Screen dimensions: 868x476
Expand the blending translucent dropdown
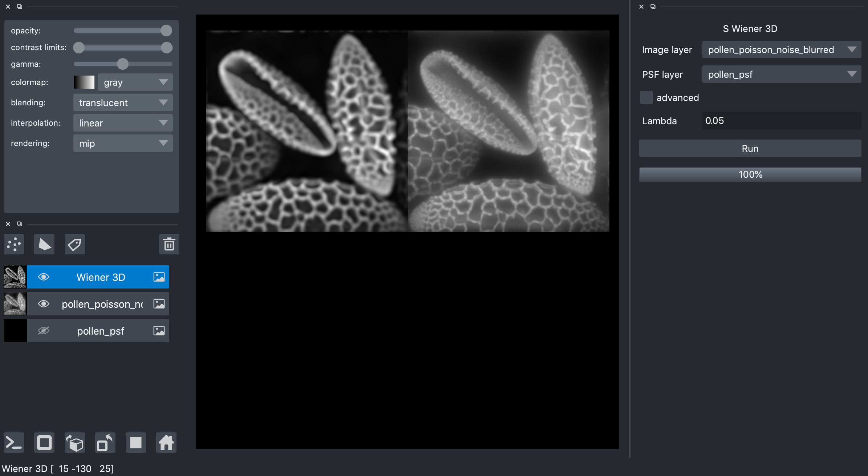[x=123, y=103]
